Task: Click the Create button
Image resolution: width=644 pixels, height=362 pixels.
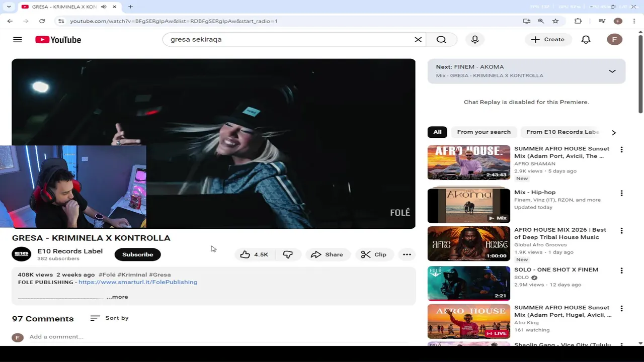Action: click(548, 39)
